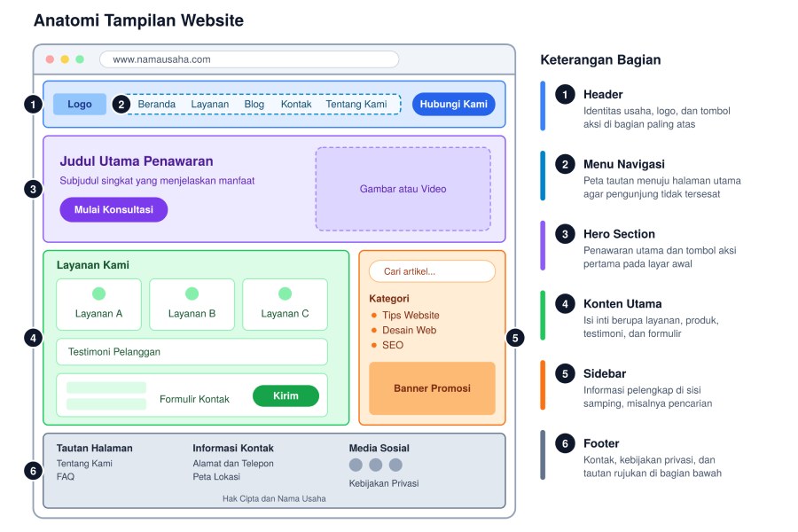Viewport: 798px width, 532px height.
Task: Open the Tips Website category link
Action: point(411,315)
